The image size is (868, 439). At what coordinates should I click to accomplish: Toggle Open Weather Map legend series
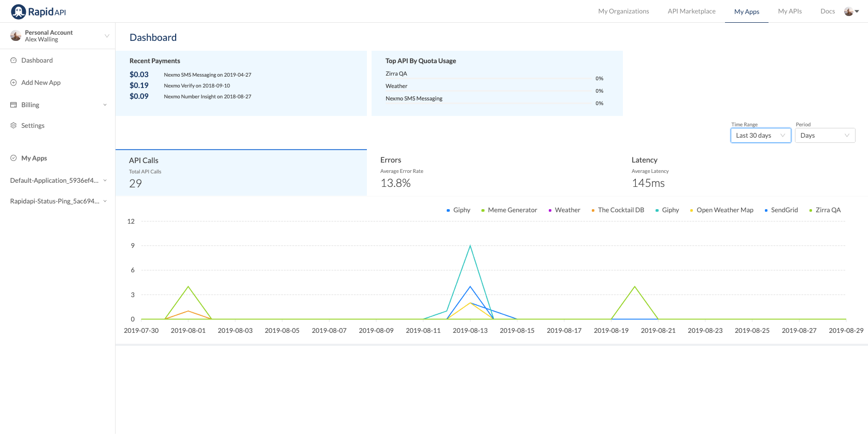tap(722, 210)
